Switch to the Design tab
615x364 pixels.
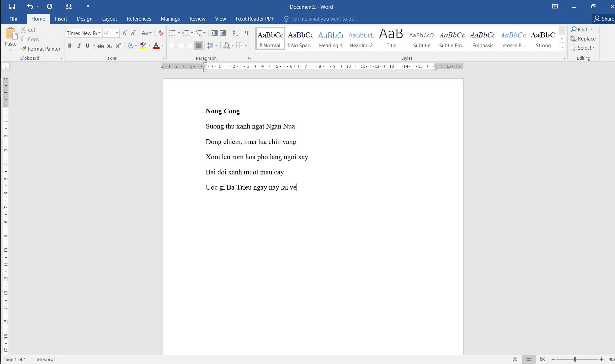[x=85, y=19]
